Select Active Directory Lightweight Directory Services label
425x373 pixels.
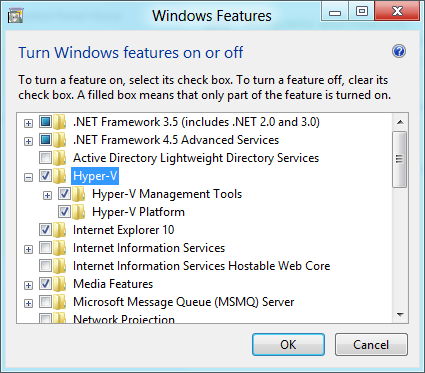(196, 158)
